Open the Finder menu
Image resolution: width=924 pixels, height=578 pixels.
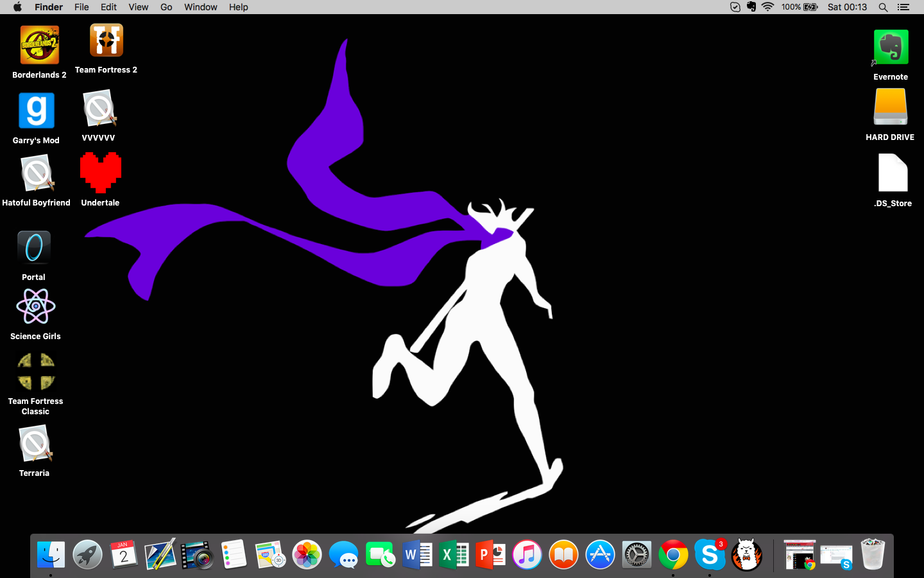(49, 7)
